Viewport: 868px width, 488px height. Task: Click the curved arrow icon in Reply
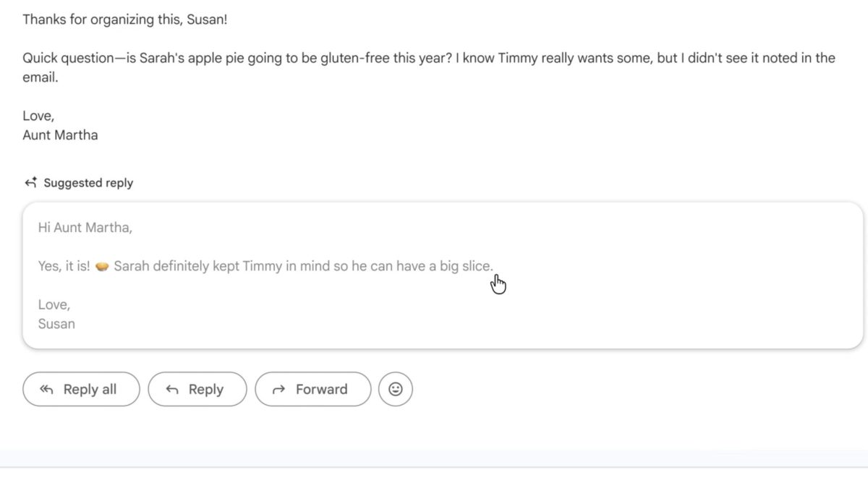(172, 390)
